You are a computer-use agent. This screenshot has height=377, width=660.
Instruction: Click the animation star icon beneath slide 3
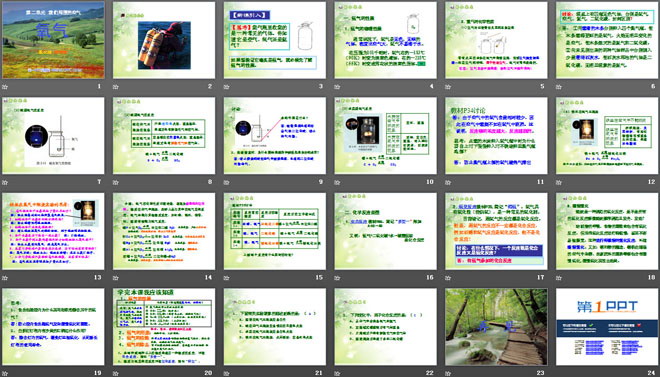click(226, 87)
